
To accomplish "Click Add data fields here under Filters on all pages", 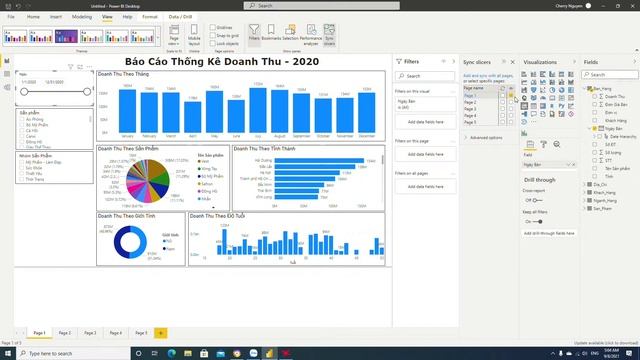I will [425, 187].
